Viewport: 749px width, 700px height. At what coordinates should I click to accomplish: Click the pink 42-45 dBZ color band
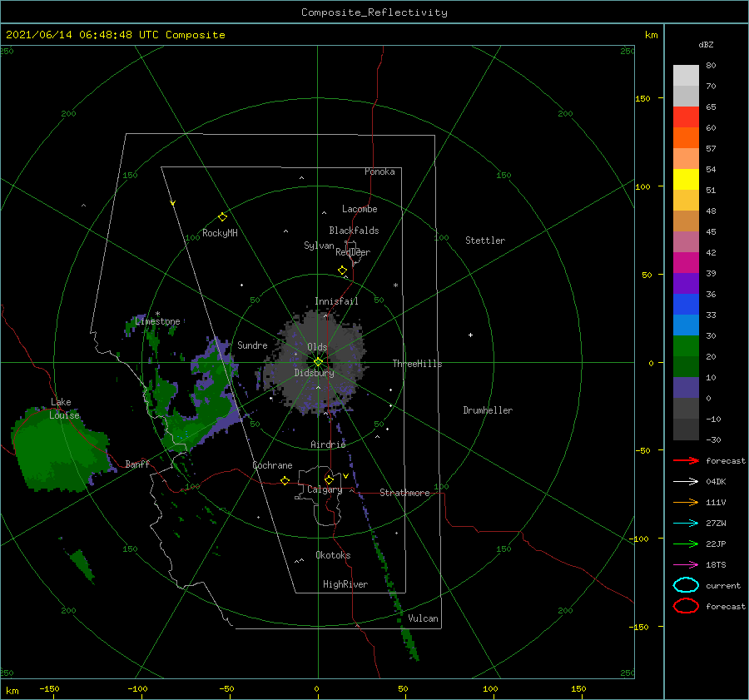pyautogui.click(x=686, y=241)
